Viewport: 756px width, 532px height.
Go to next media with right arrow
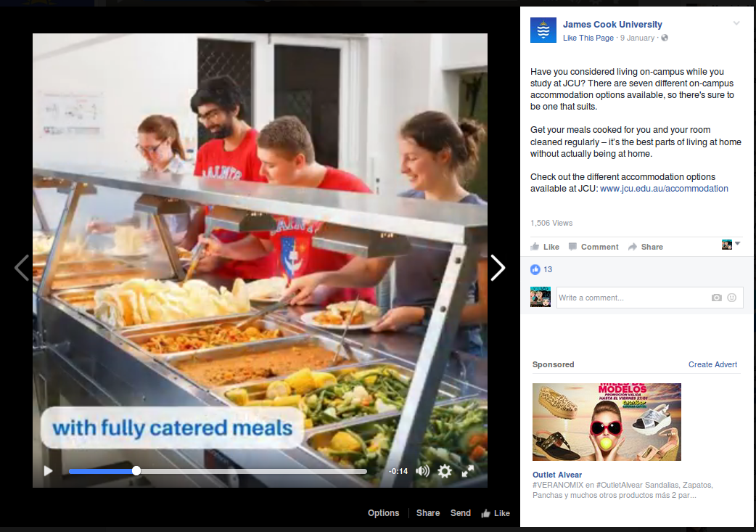point(498,268)
